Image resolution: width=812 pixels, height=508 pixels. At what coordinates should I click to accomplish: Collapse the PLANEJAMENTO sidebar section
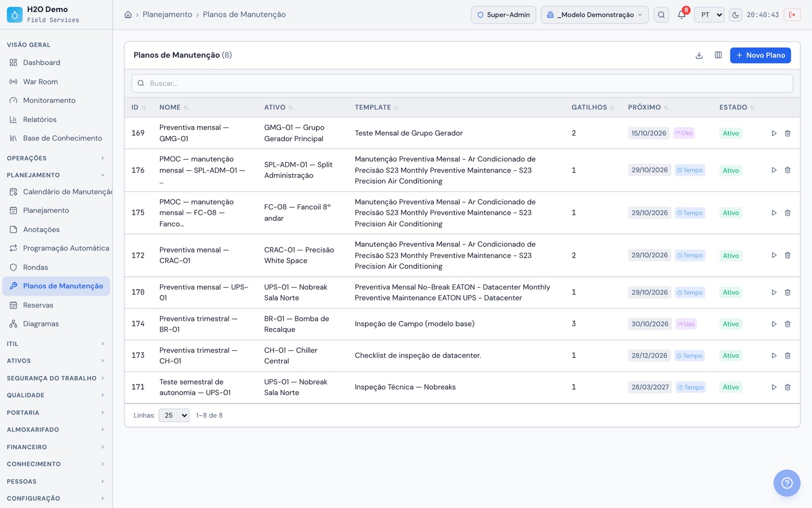point(56,175)
